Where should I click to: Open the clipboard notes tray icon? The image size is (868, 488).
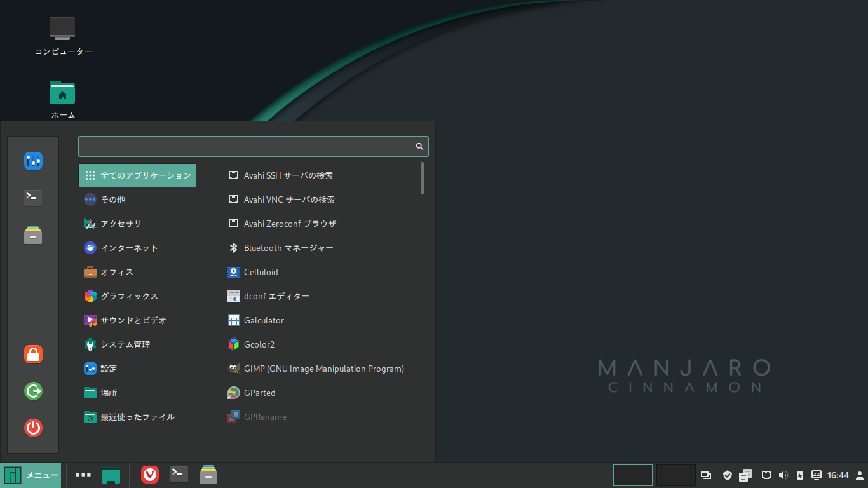(745, 475)
